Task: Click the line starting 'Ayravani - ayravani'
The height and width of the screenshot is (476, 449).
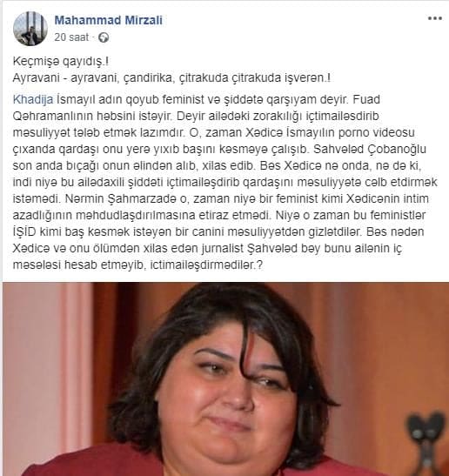Action: point(171,78)
